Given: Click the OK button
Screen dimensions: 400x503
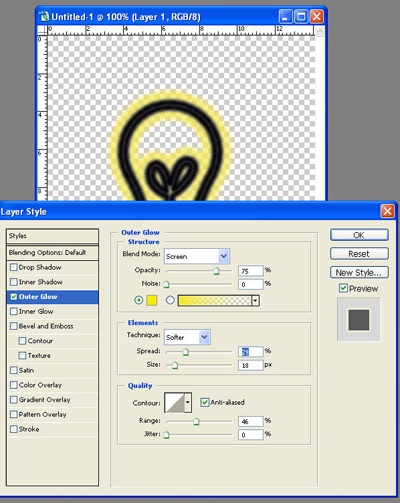Looking at the screenshot, I should point(359,235).
